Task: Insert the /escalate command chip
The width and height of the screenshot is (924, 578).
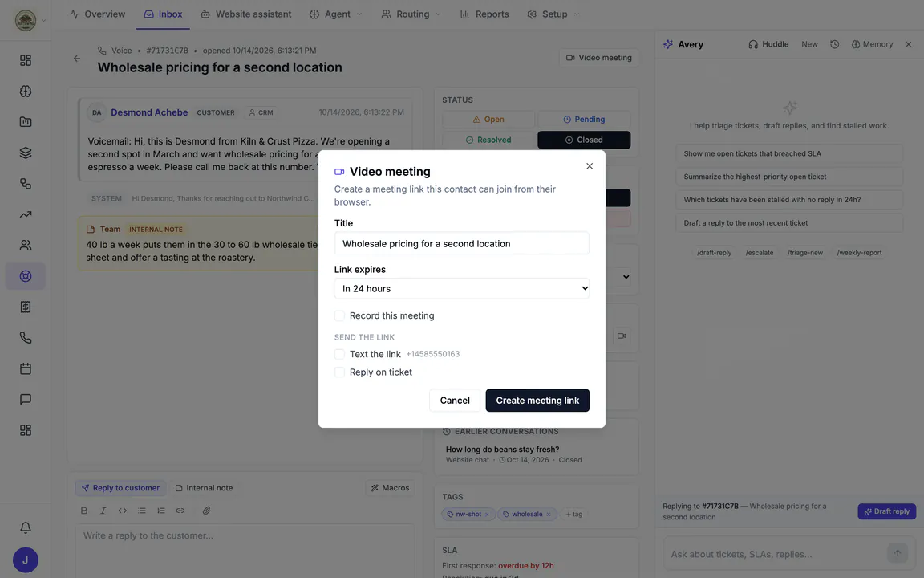Action: point(760,252)
